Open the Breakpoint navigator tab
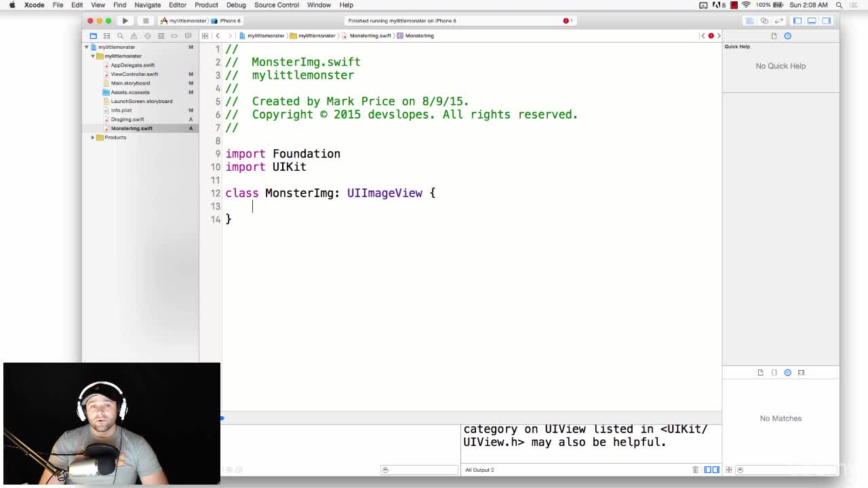Image resolution: width=868 pixels, height=488 pixels. pyautogui.click(x=174, y=36)
